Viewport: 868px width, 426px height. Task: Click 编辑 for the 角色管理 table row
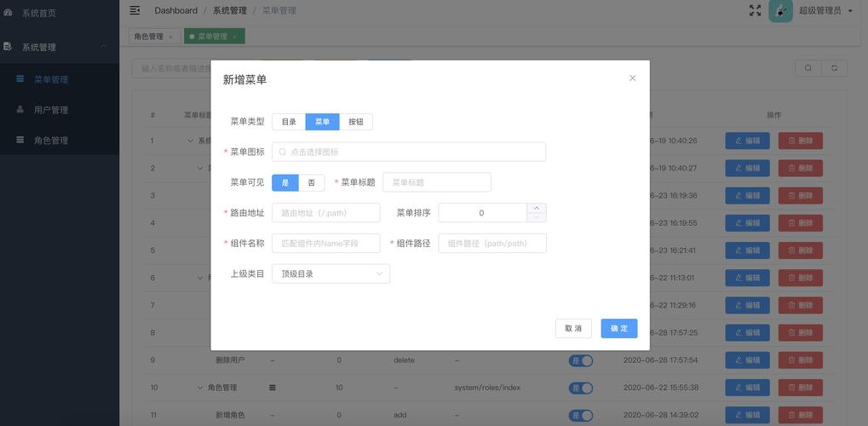(747, 388)
